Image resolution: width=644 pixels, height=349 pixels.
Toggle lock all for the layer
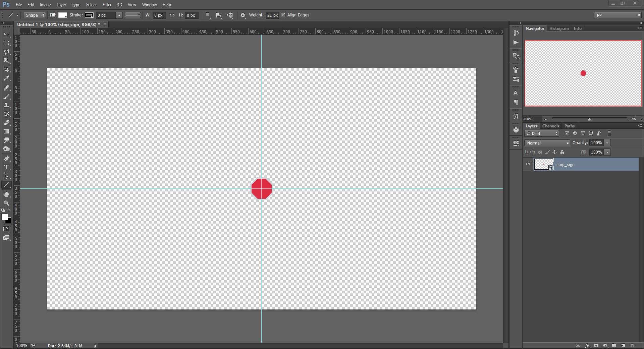pos(562,152)
